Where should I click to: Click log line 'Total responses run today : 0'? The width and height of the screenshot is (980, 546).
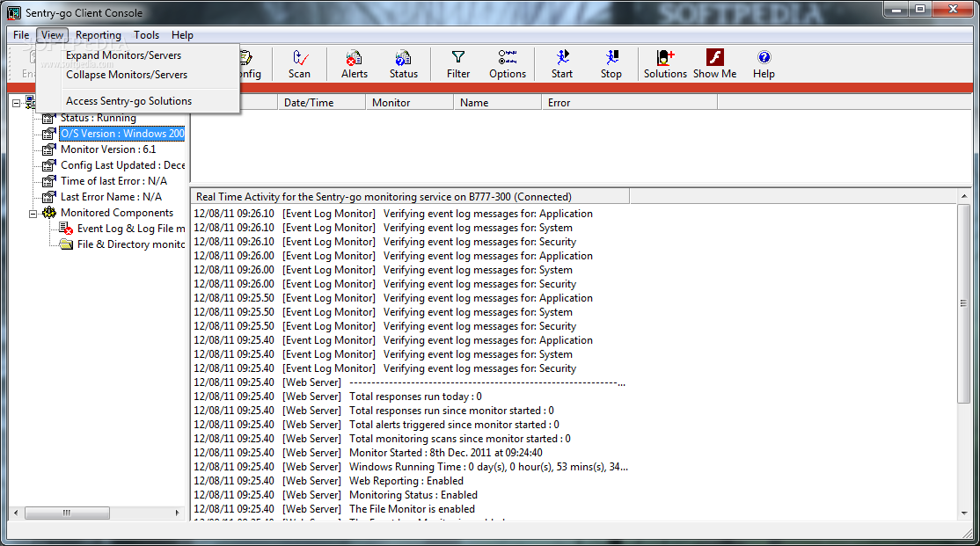point(415,397)
